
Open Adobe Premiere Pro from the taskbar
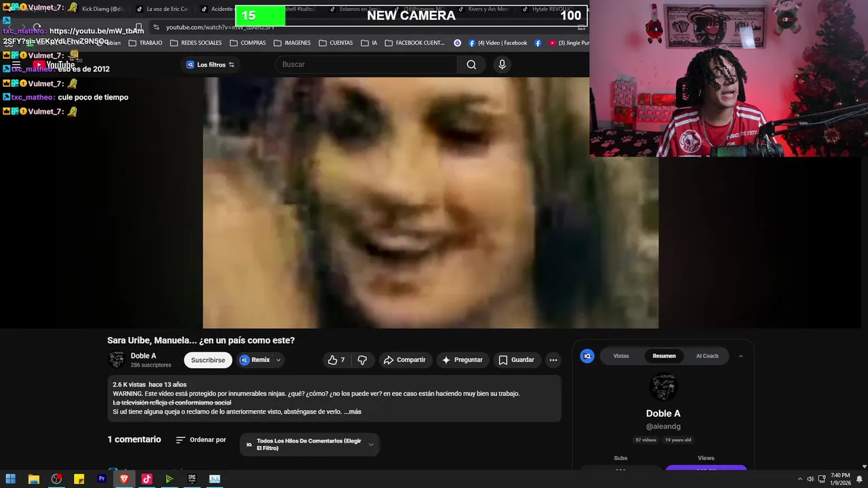pyautogui.click(x=102, y=479)
